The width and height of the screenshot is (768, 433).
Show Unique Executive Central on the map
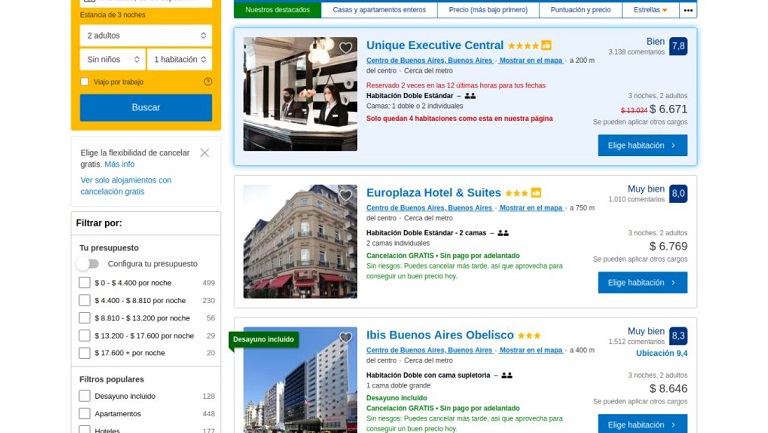[531, 60]
